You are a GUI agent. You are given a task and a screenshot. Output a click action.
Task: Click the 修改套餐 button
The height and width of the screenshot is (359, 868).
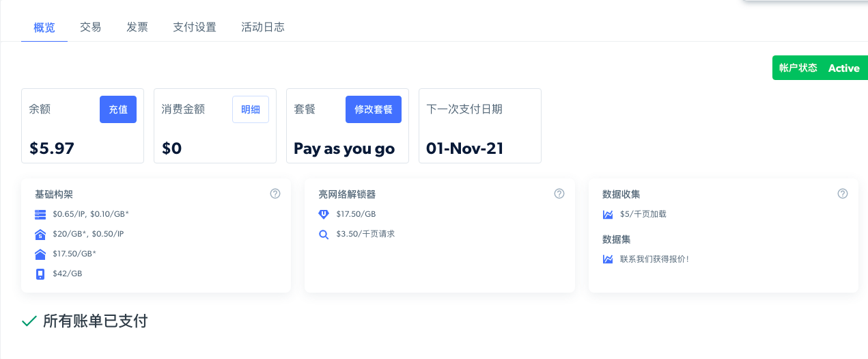tap(374, 109)
